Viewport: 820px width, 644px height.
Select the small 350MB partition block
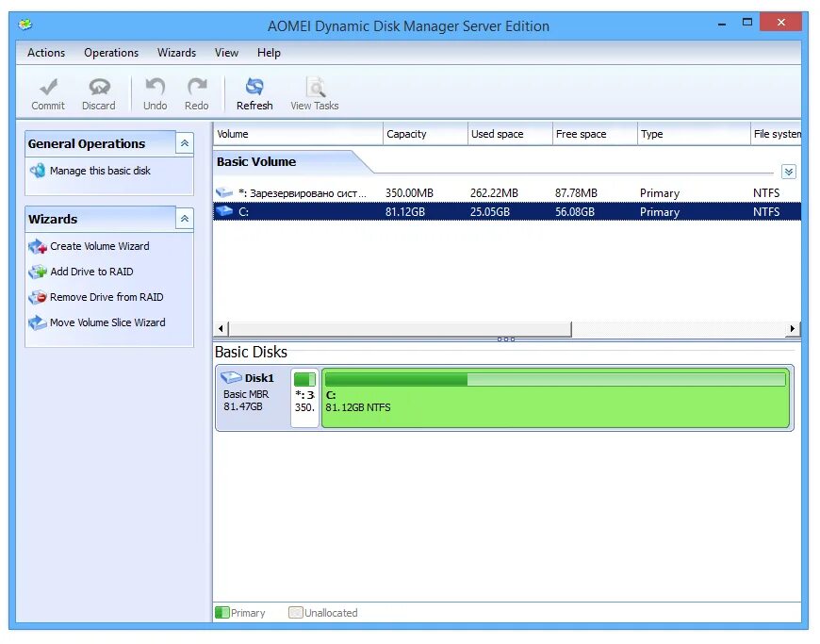[x=304, y=398]
